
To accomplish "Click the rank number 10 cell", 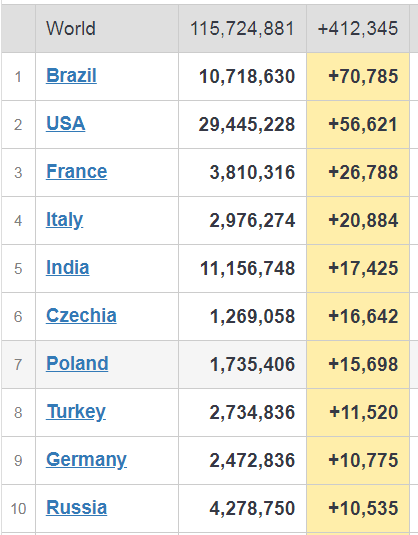I will [18, 509].
